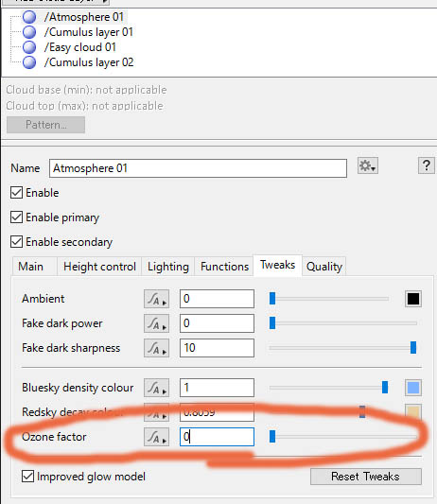Select the Tweaks tab

277,265
